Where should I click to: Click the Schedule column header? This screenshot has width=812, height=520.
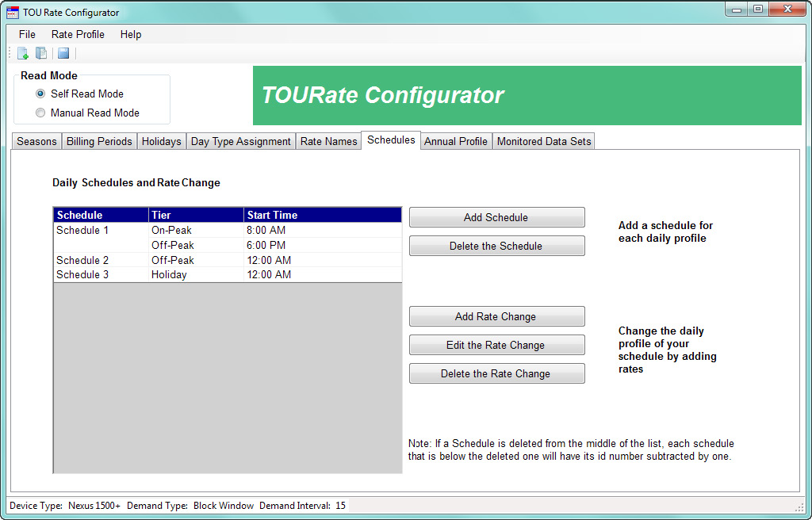pyautogui.click(x=101, y=215)
